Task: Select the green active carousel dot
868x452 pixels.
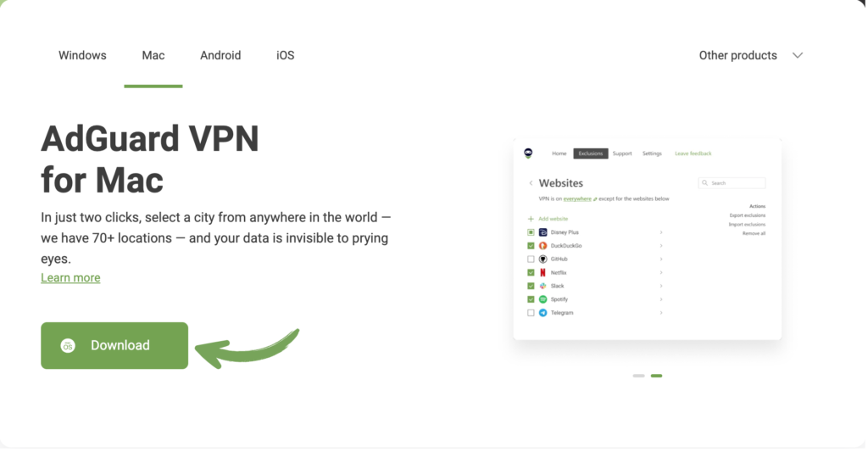Action: [x=657, y=376]
